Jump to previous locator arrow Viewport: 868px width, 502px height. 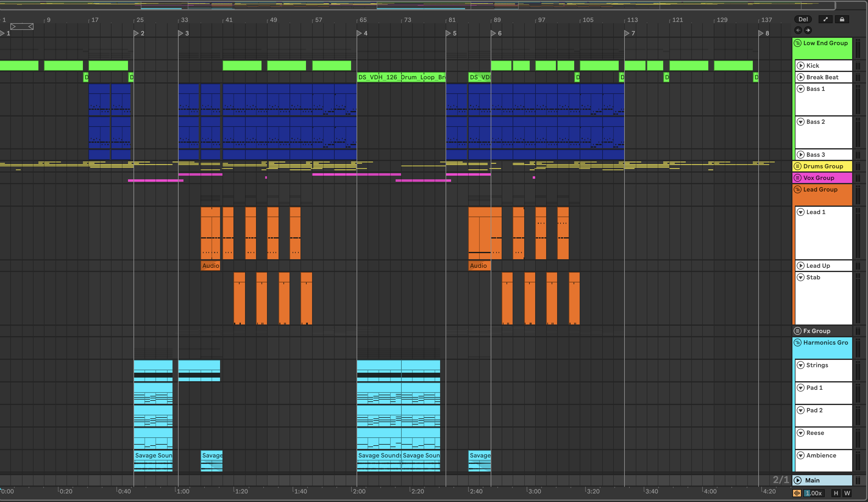[798, 30]
